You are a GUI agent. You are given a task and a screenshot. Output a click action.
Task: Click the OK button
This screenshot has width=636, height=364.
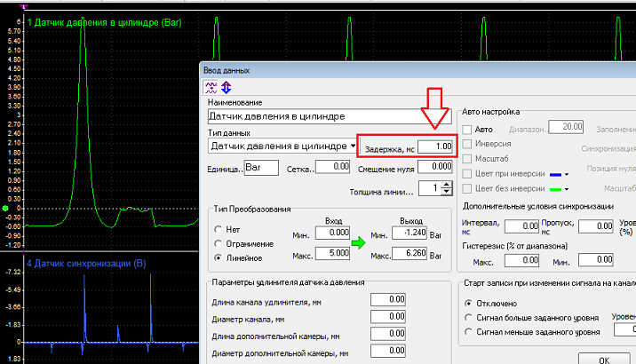pos(604,360)
